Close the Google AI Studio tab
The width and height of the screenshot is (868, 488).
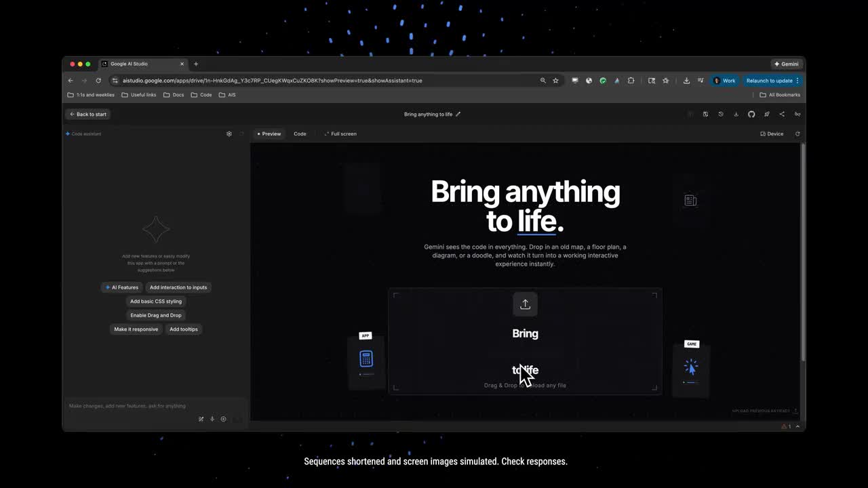click(x=182, y=64)
